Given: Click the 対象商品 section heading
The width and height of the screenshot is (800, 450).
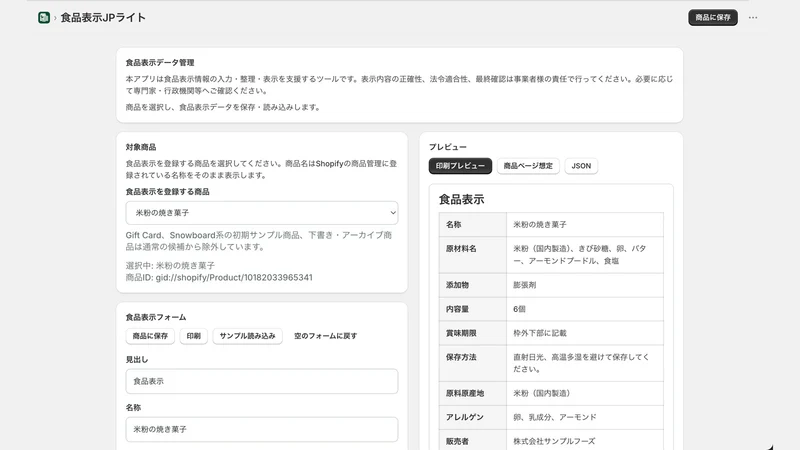Looking at the screenshot, I should [x=141, y=147].
